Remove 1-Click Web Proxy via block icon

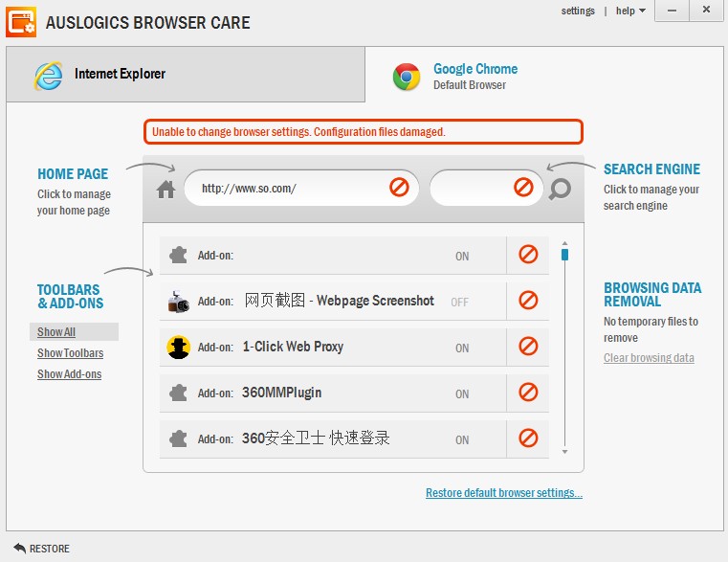click(x=528, y=347)
